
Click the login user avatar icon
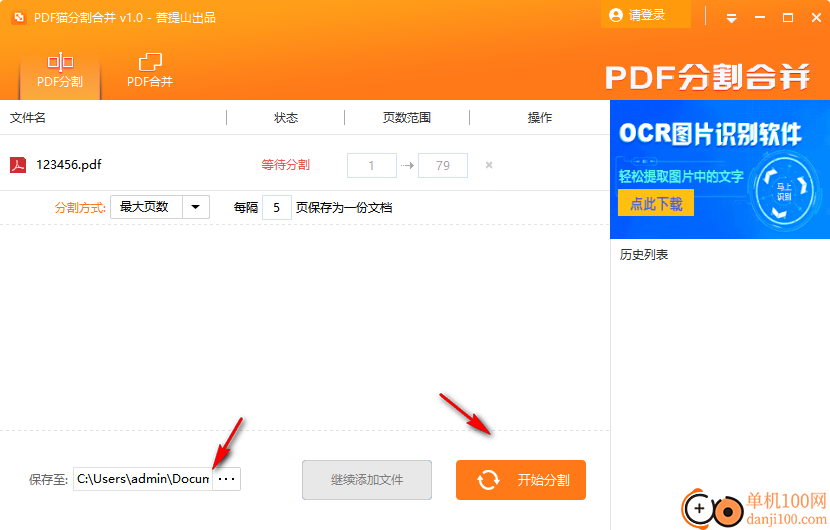tap(616, 15)
